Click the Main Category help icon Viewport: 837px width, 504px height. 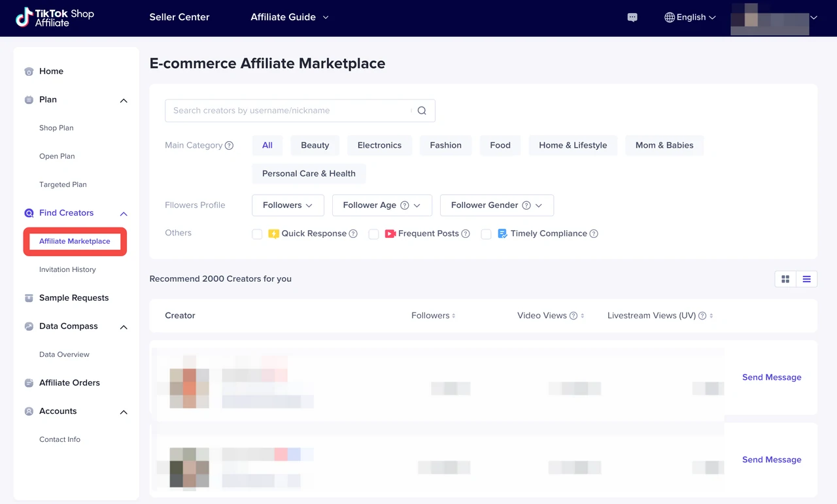pos(229,146)
